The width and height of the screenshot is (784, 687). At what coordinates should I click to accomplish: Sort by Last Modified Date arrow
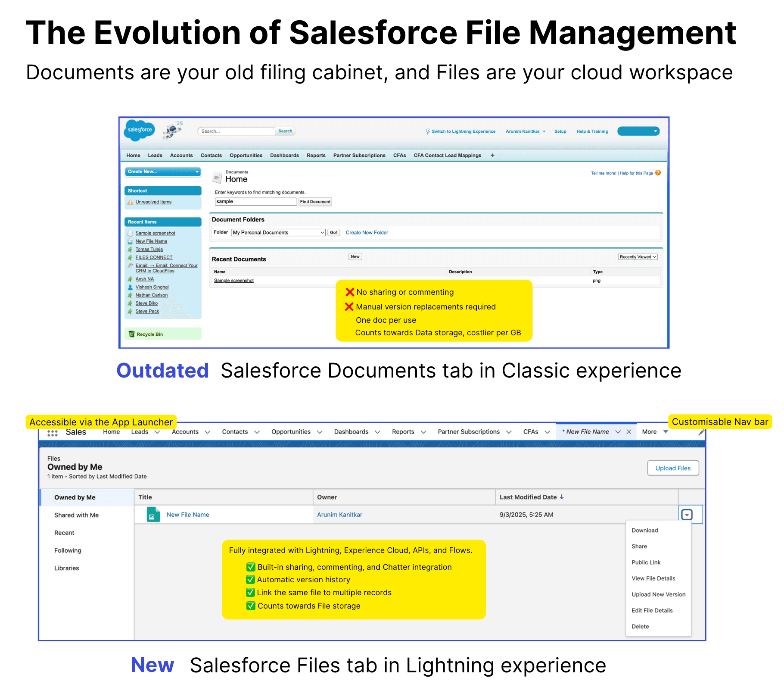coord(562,497)
